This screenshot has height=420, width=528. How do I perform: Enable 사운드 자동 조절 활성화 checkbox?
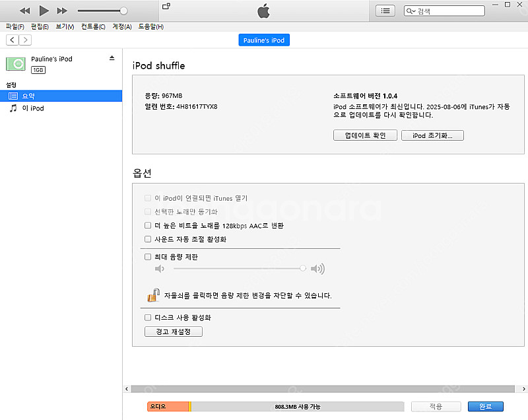[147, 239]
